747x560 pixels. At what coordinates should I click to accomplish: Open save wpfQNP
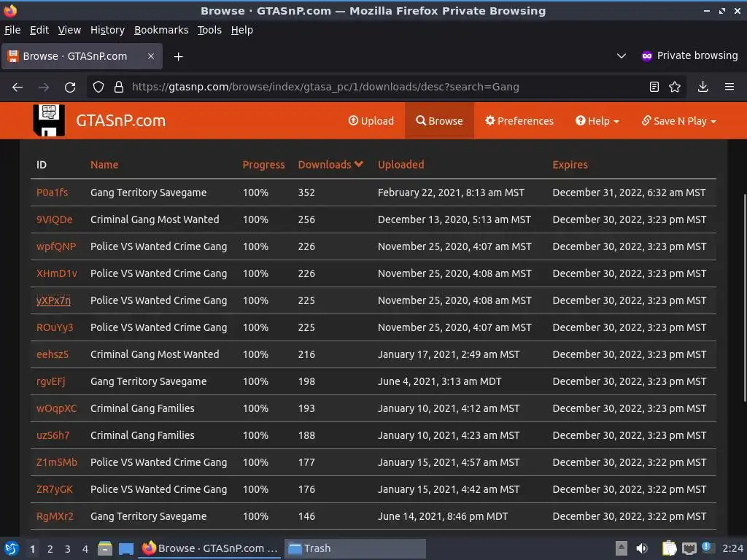[x=56, y=246]
